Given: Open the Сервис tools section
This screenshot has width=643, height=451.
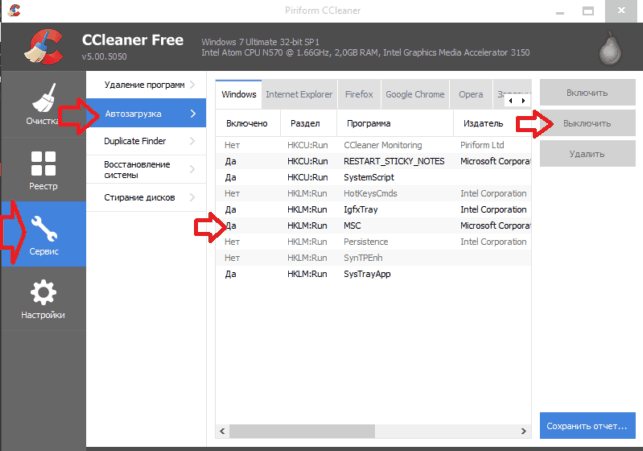Looking at the screenshot, I should tap(43, 235).
